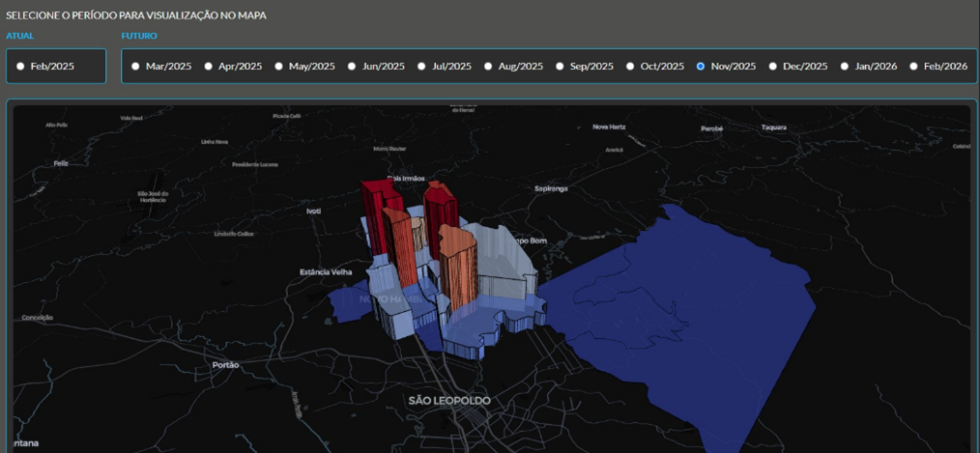Select Oct/2025 radio option

pyautogui.click(x=630, y=67)
